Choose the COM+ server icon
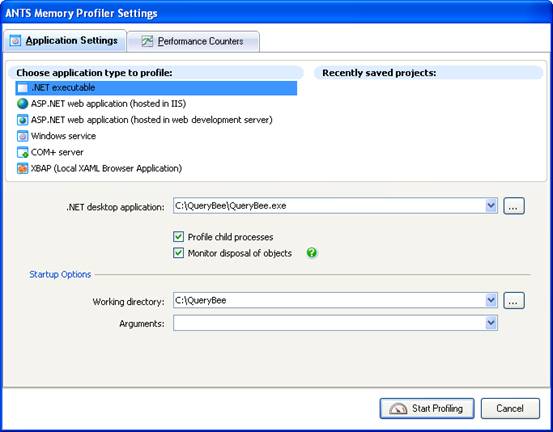Image resolution: width=553 pixels, height=432 pixels. point(22,152)
